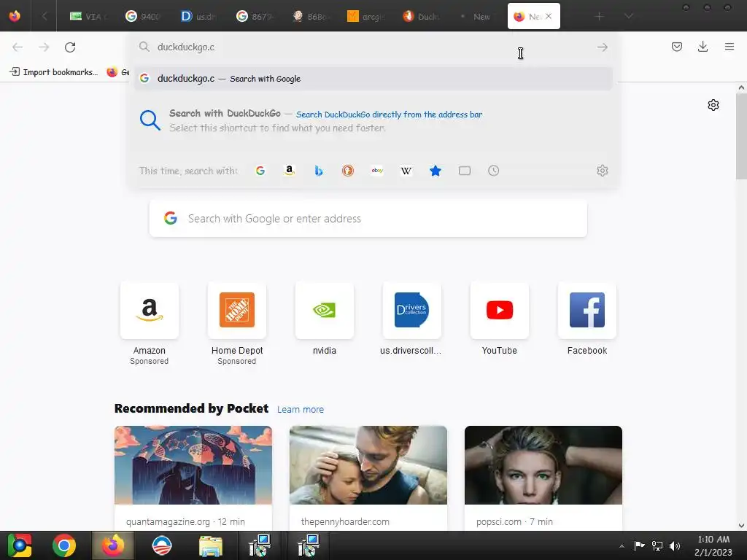
Task: Switch to the us.dr tab
Action: pos(198,16)
